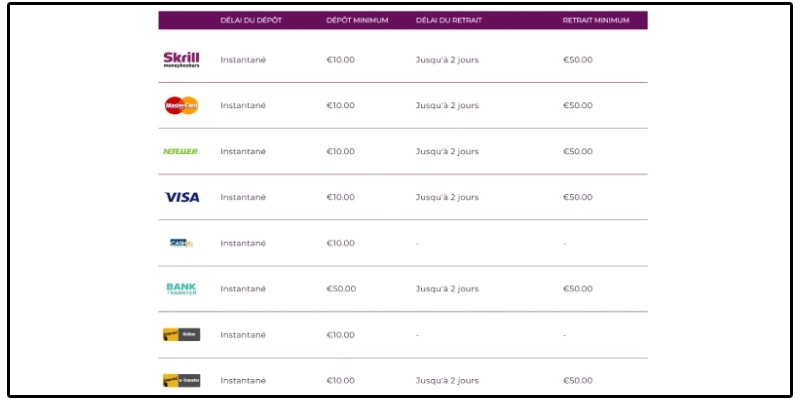Click the Retrait minimum column header
Image resolution: width=800 pixels, height=400 pixels.
point(596,20)
